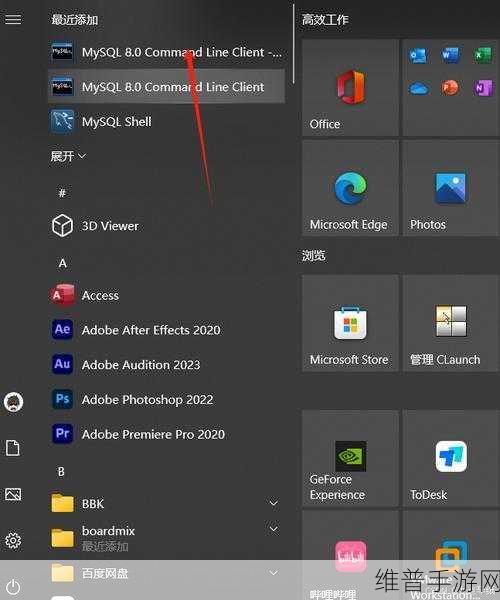The width and height of the screenshot is (500, 600).
Task: Open the Photos tile
Action: click(x=451, y=188)
